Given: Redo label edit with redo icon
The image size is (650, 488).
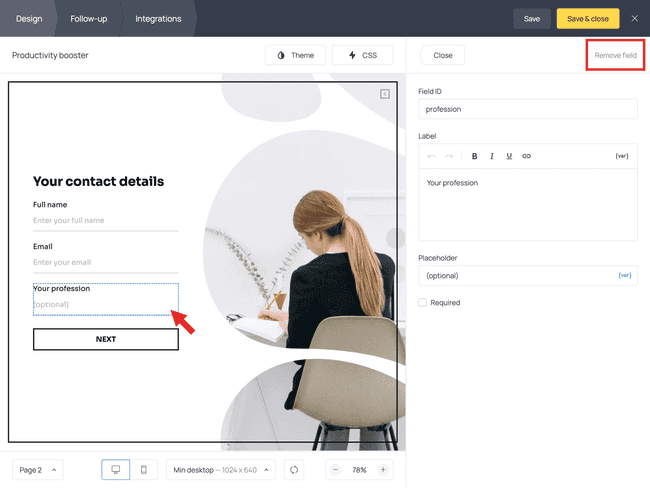Looking at the screenshot, I should pos(449,156).
